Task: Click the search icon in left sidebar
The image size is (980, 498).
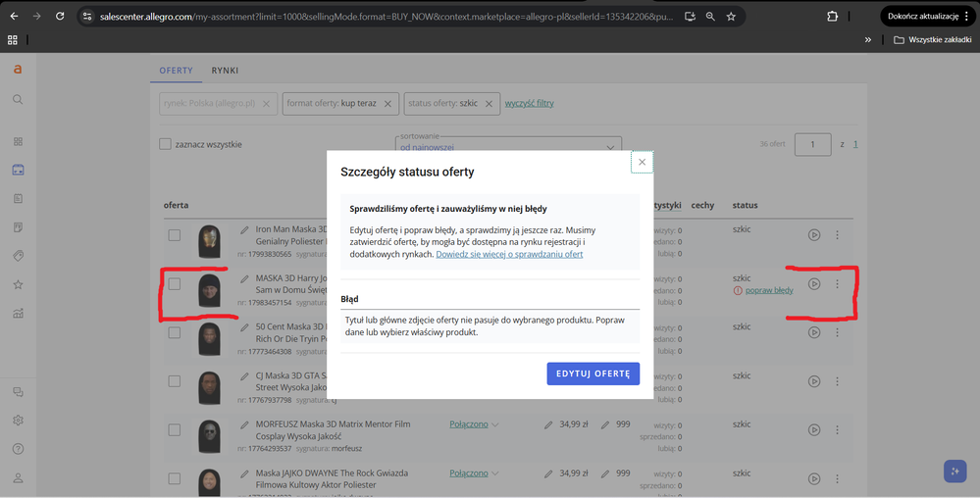Action: pyautogui.click(x=18, y=99)
